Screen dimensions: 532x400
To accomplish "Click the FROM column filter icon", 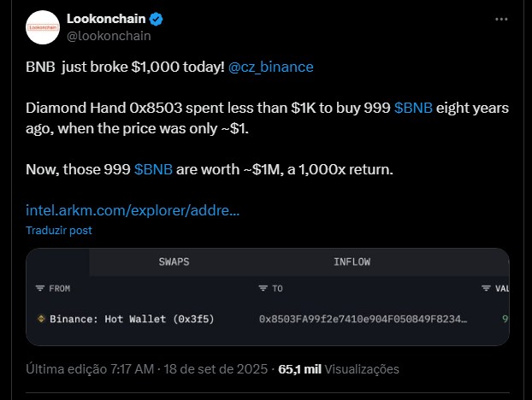I will tap(40, 288).
